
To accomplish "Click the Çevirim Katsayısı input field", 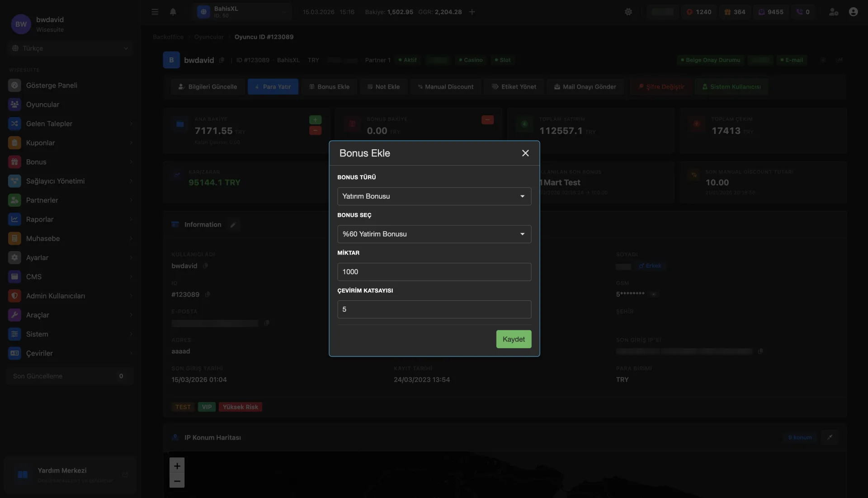I will click(x=434, y=309).
